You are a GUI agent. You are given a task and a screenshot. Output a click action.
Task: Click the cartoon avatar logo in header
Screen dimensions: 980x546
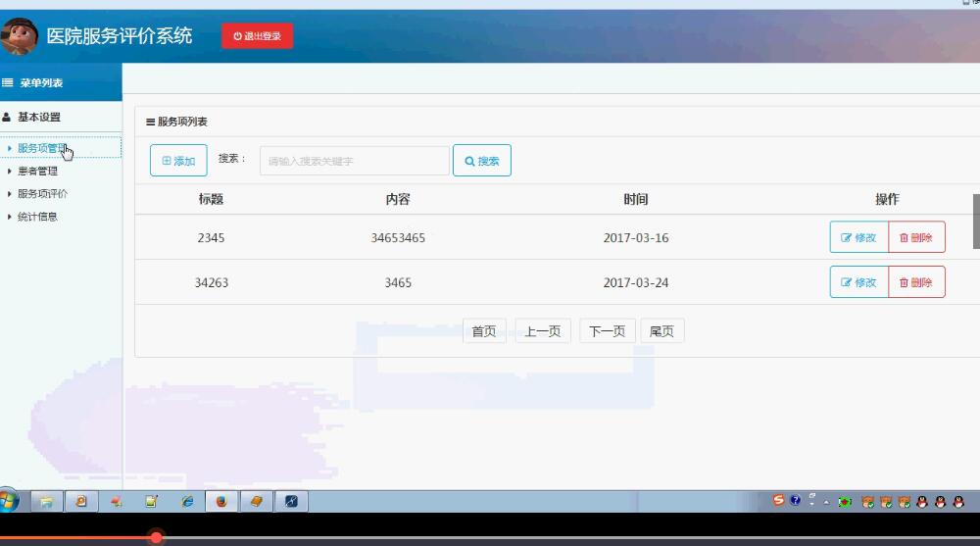[x=19, y=35]
